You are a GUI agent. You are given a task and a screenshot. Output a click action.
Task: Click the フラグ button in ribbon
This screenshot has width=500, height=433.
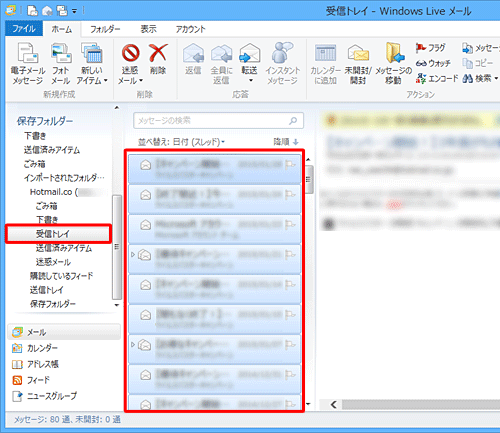pyautogui.click(x=431, y=48)
